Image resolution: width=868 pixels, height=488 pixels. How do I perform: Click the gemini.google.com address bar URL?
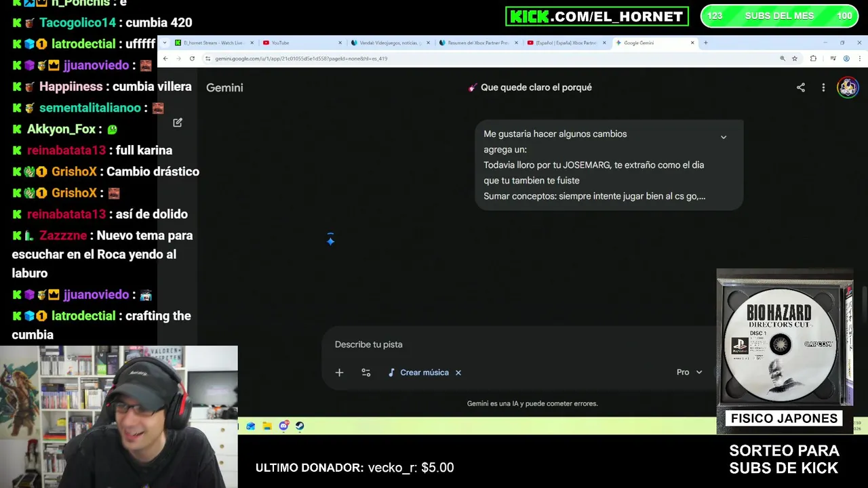[301, 58]
